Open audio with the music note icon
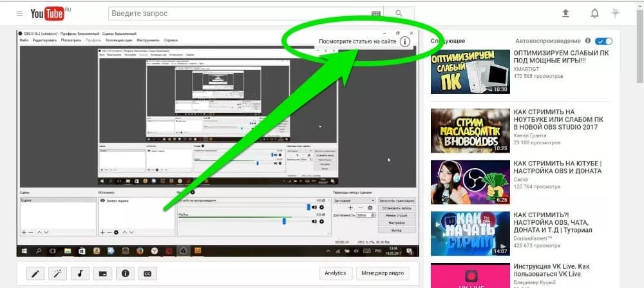Viewport: 644px width, 288px height. click(x=80, y=274)
